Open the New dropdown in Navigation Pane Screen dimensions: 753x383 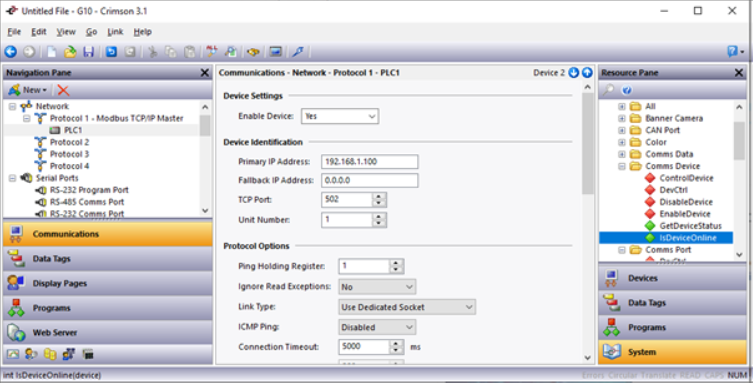point(27,90)
